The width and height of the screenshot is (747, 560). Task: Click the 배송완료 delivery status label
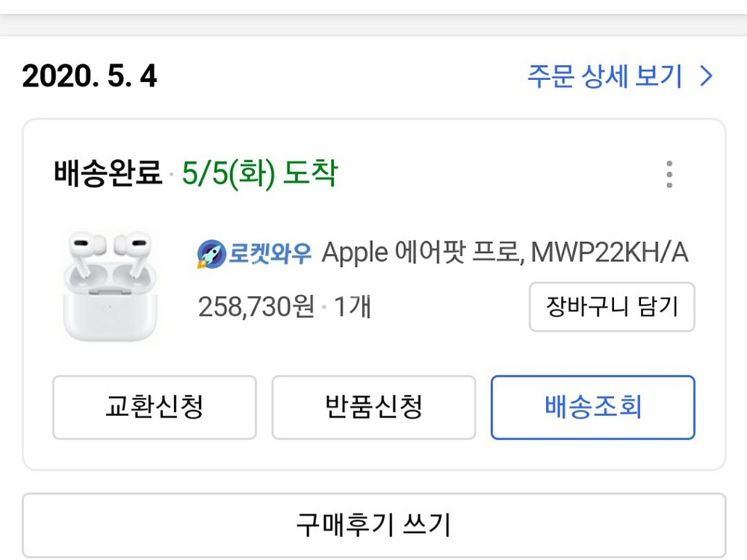tap(108, 174)
